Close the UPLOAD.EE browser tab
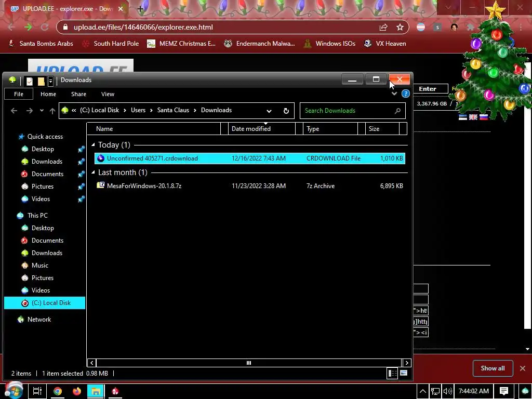The width and height of the screenshot is (532, 399). tap(121, 9)
